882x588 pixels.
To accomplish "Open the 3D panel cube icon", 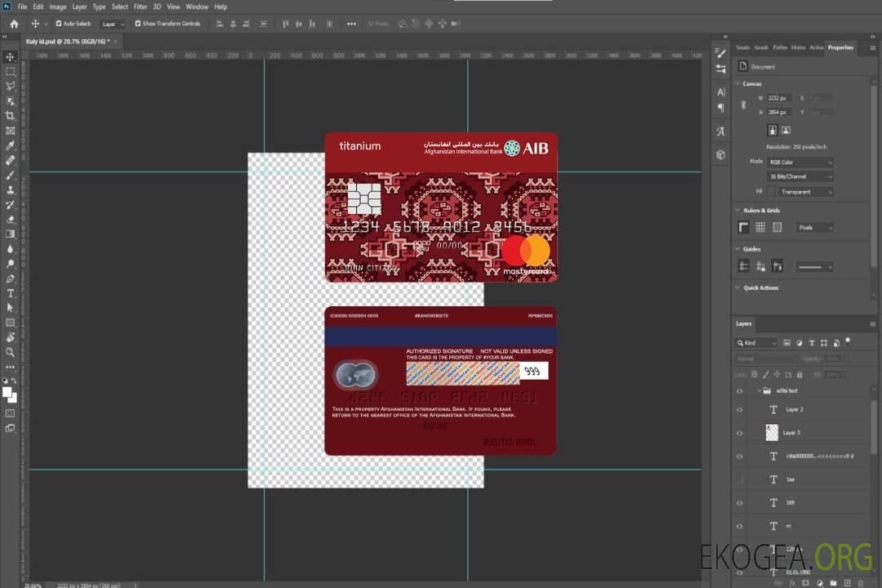I will tap(720, 154).
